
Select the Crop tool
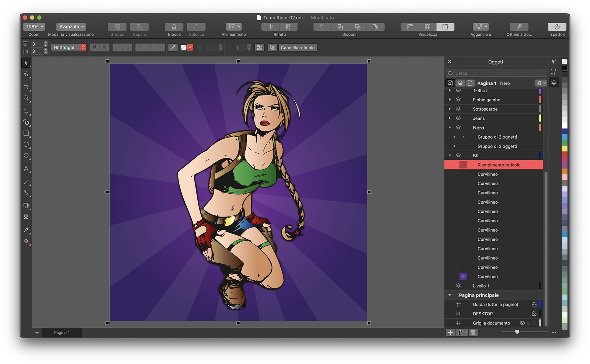point(26,87)
